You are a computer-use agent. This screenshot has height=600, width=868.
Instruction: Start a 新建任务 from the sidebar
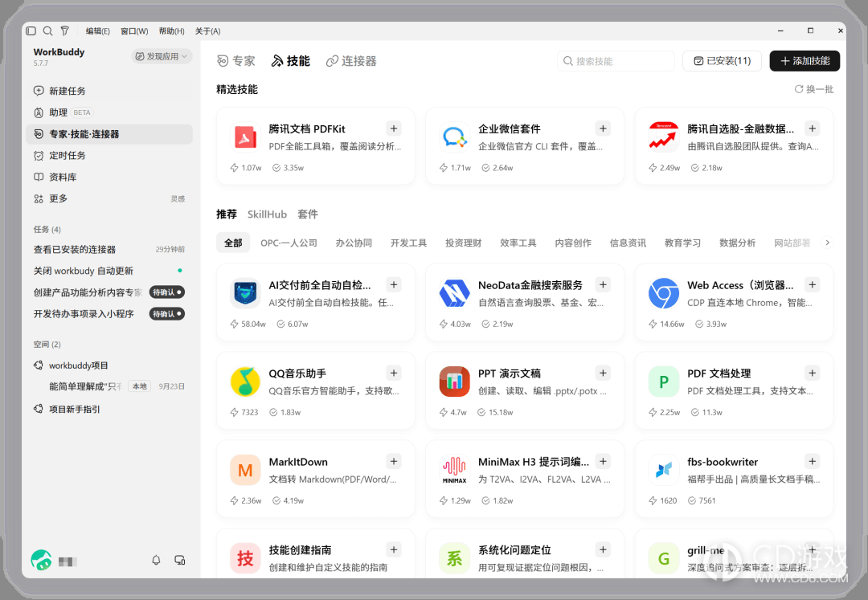[109, 91]
